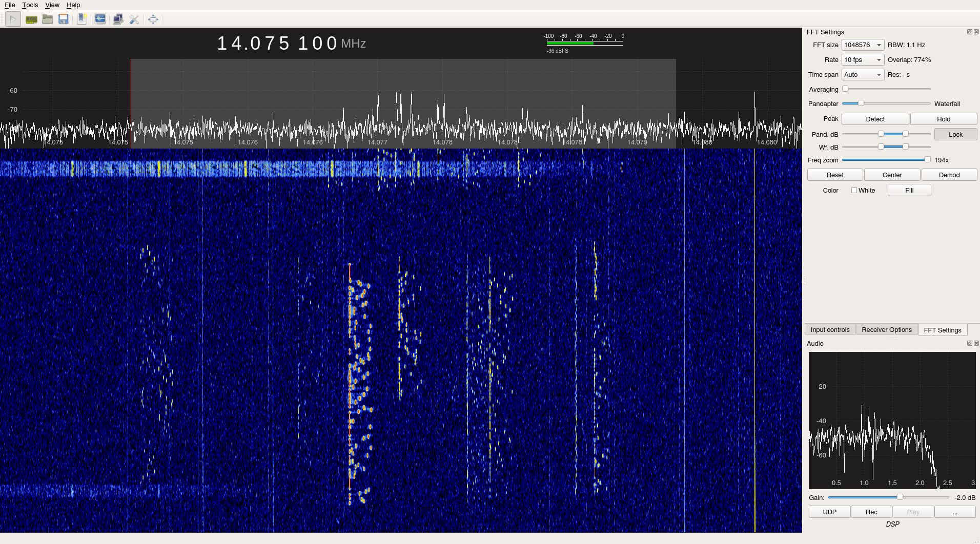Open the Time span Auto dropdown
Screen dimensions: 980x544
tap(863, 75)
